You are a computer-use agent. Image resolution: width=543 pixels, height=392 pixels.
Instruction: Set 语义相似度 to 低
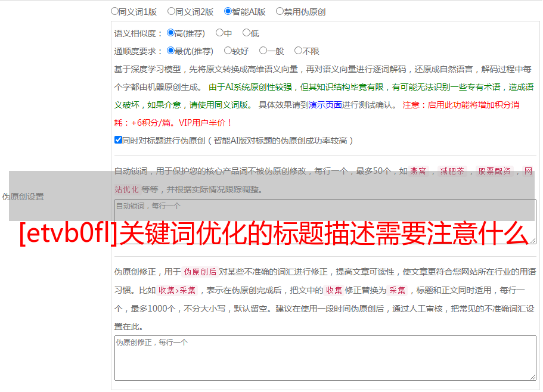coord(246,33)
